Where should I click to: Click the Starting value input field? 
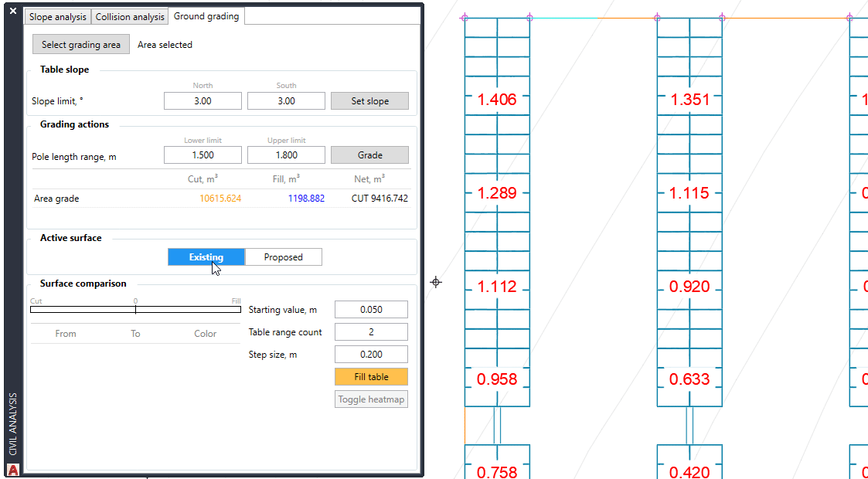[x=370, y=310]
